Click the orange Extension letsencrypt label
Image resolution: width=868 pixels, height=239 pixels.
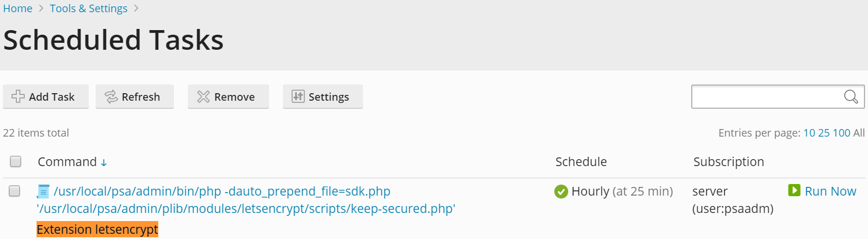(x=97, y=230)
